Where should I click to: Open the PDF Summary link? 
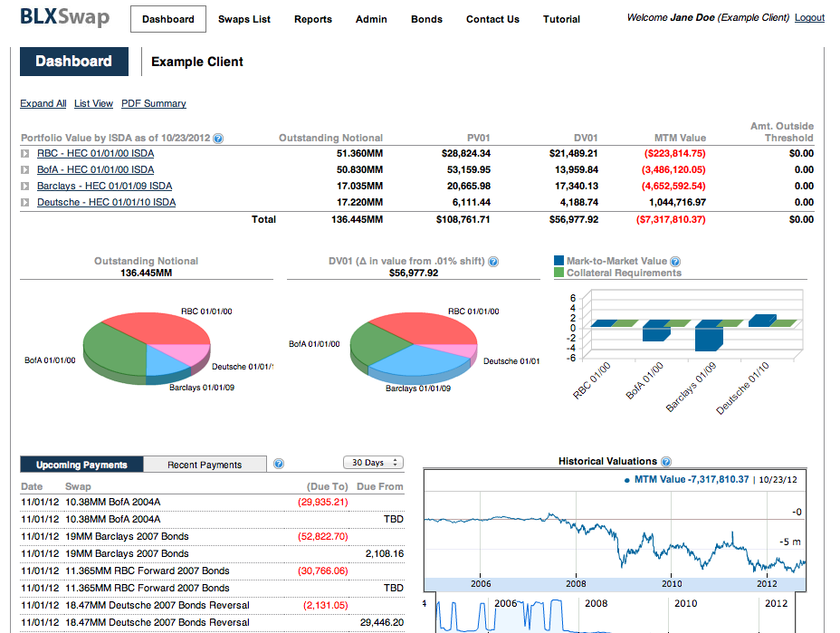click(154, 103)
